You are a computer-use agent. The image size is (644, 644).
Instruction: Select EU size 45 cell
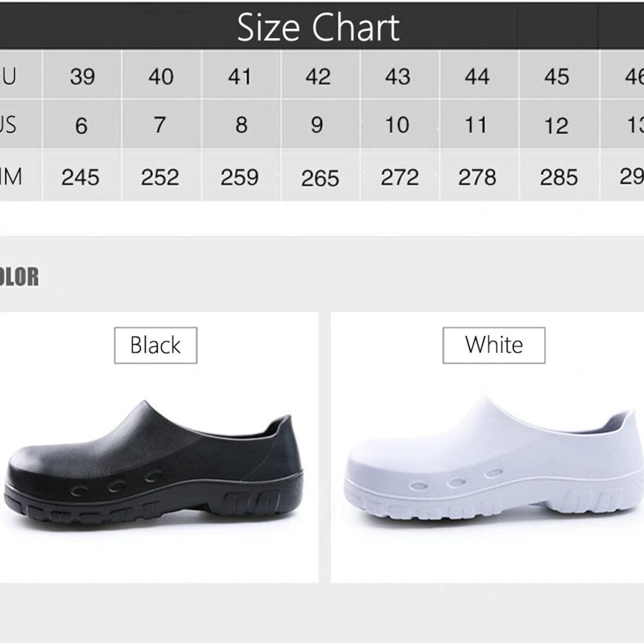(556, 77)
